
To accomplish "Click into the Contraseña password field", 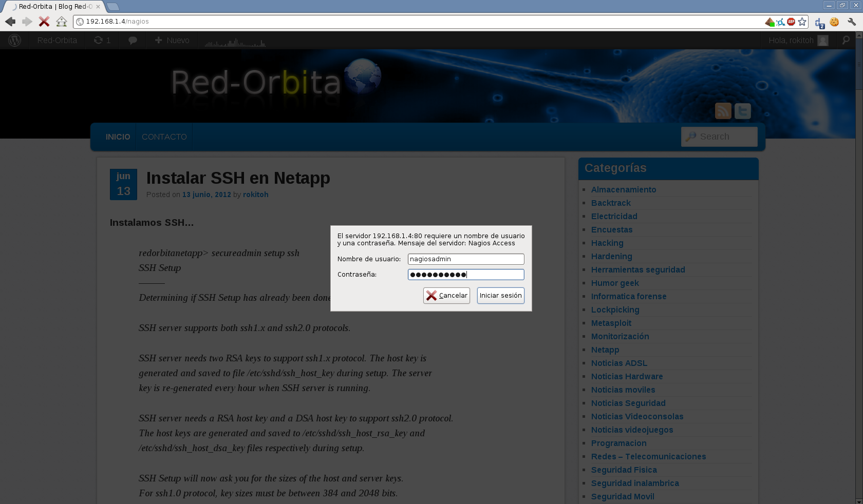I will [x=465, y=275].
